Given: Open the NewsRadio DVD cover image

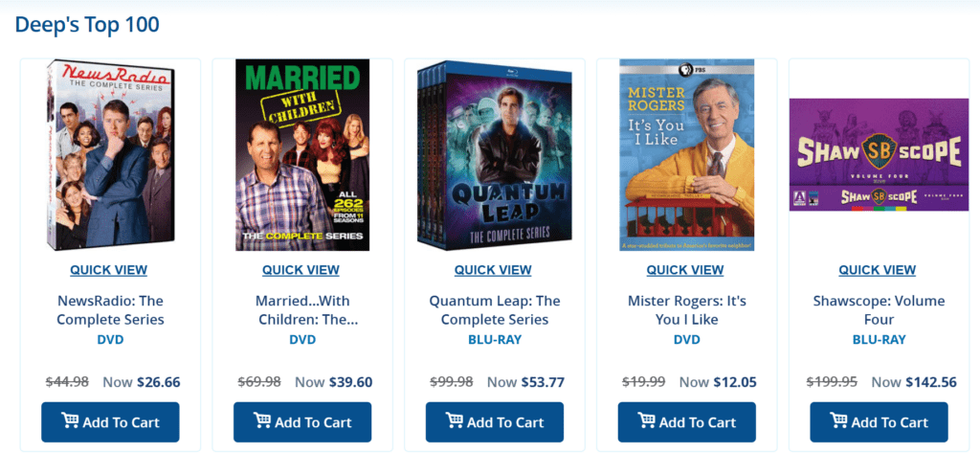Looking at the screenshot, I should pos(111,154).
